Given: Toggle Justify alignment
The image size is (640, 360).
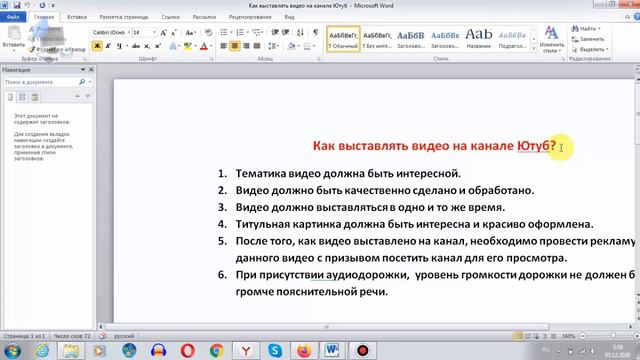Looking at the screenshot, I should tap(257, 46).
